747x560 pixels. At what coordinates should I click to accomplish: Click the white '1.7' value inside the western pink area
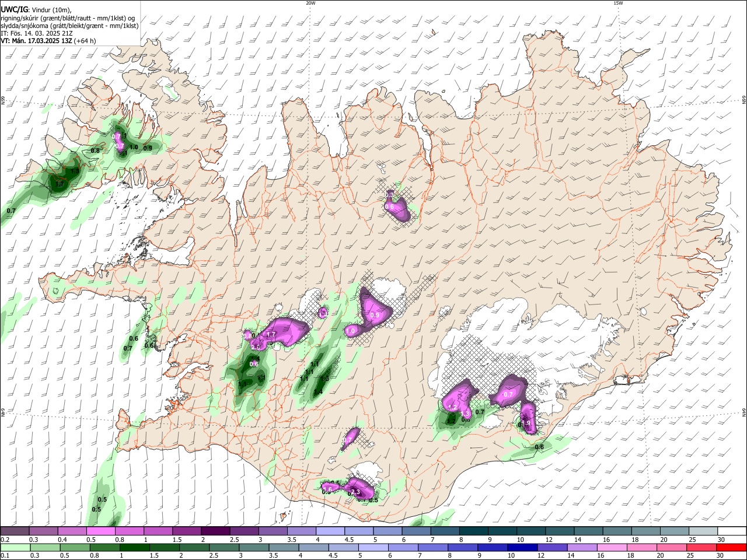(271, 335)
